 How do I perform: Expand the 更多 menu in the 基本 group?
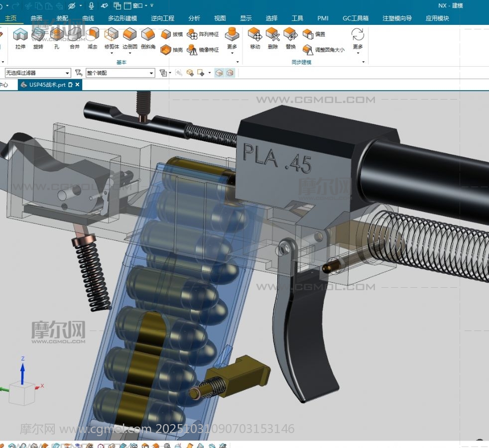point(232,38)
